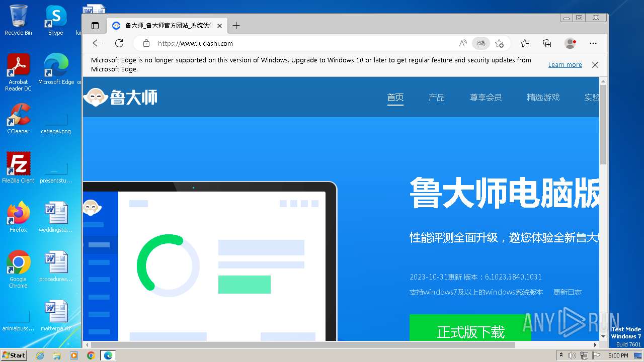This screenshot has width=644, height=362.
Task: Click the 5:00 PM taskbar clock
Action: pyautogui.click(x=618, y=355)
